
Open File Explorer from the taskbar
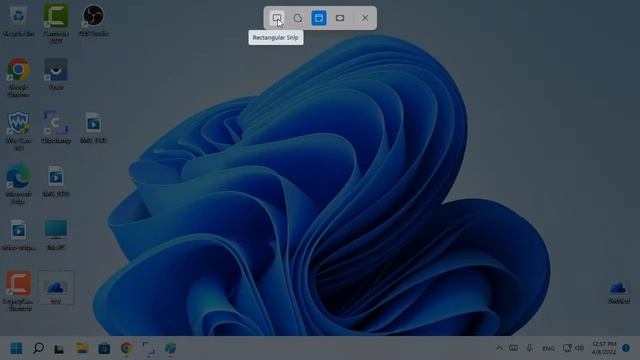(82, 348)
